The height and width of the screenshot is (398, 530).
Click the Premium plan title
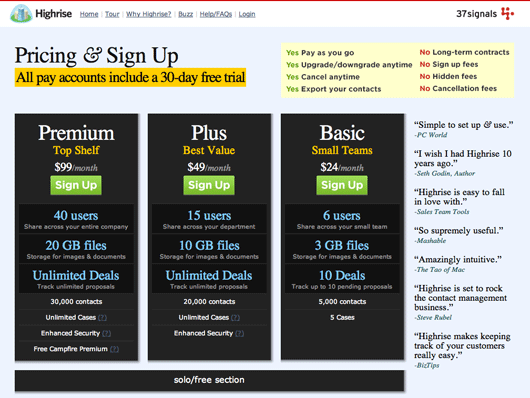(x=76, y=133)
